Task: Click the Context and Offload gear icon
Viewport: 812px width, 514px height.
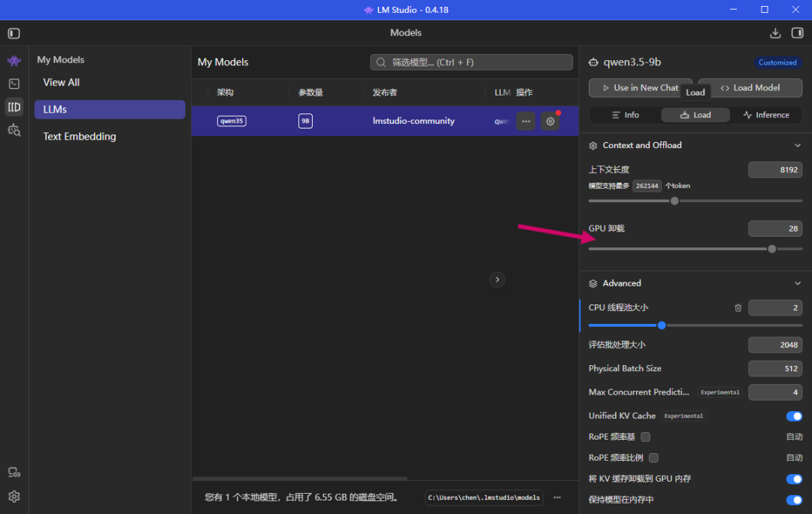Action: [x=593, y=146]
